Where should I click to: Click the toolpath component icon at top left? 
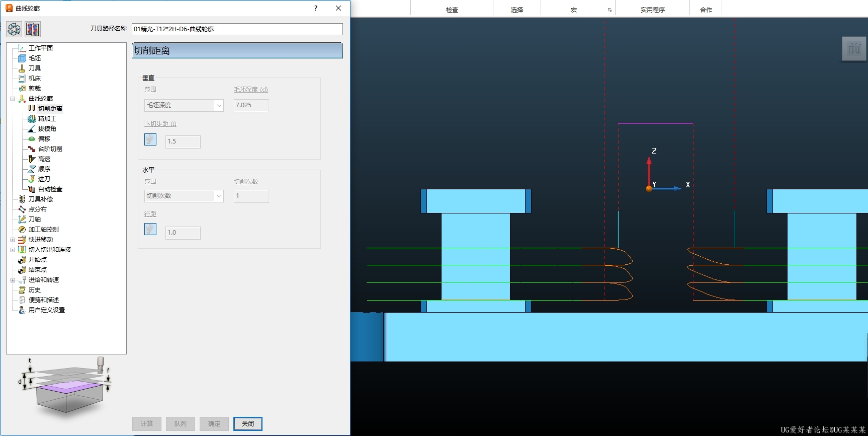click(14, 29)
